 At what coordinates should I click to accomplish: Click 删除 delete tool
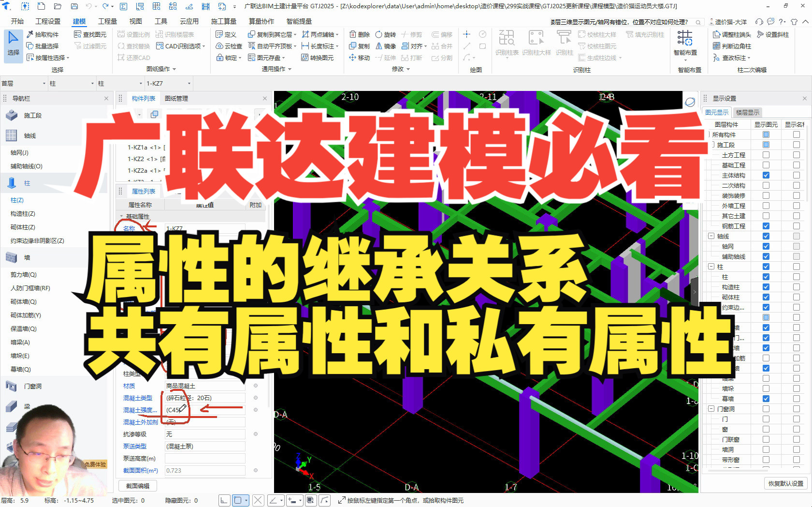point(359,34)
